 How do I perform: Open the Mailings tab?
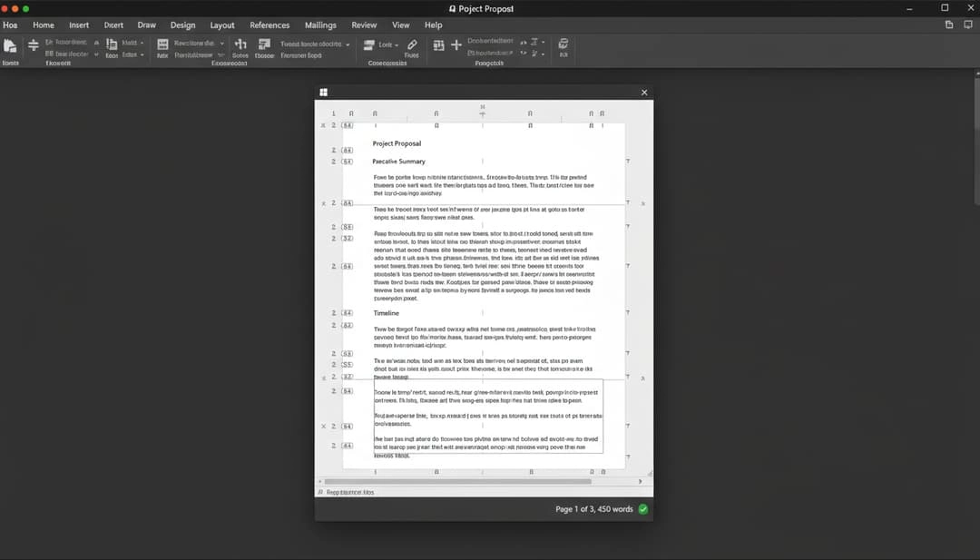[x=320, y=25]
